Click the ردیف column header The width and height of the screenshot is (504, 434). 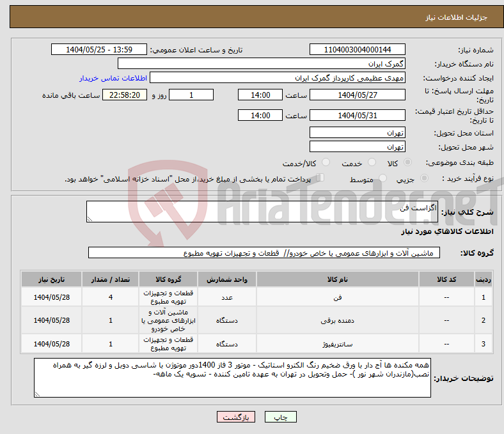pyautogui.click(x=483, y=279)
